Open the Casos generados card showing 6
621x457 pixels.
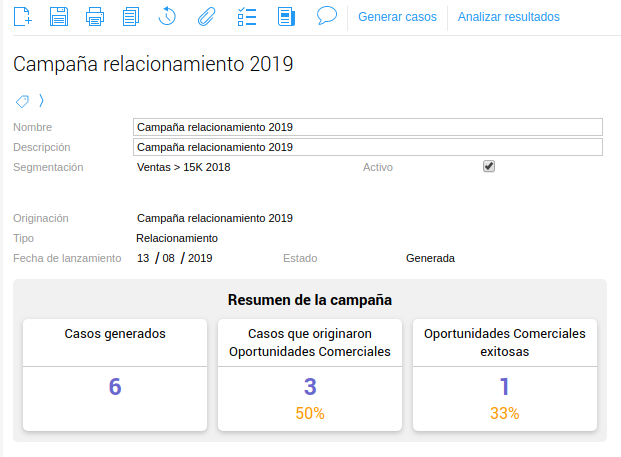coord(115,375)
